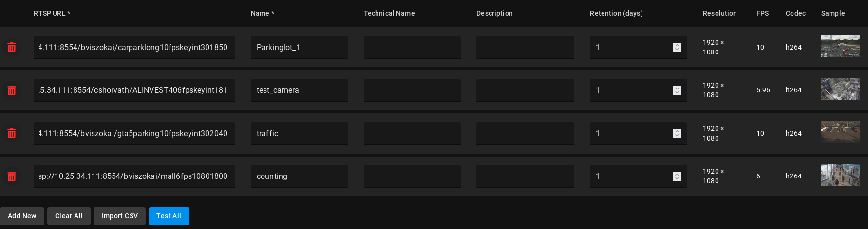Delete the Parkinglot_1 camera row
Screen dimensions: 868x229
coord(12,47)
